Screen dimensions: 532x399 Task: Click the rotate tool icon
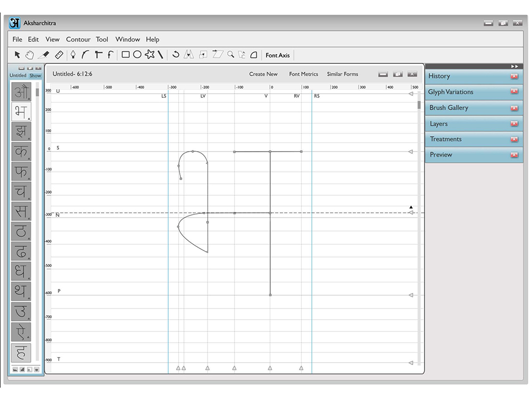[x=176, y=55]
